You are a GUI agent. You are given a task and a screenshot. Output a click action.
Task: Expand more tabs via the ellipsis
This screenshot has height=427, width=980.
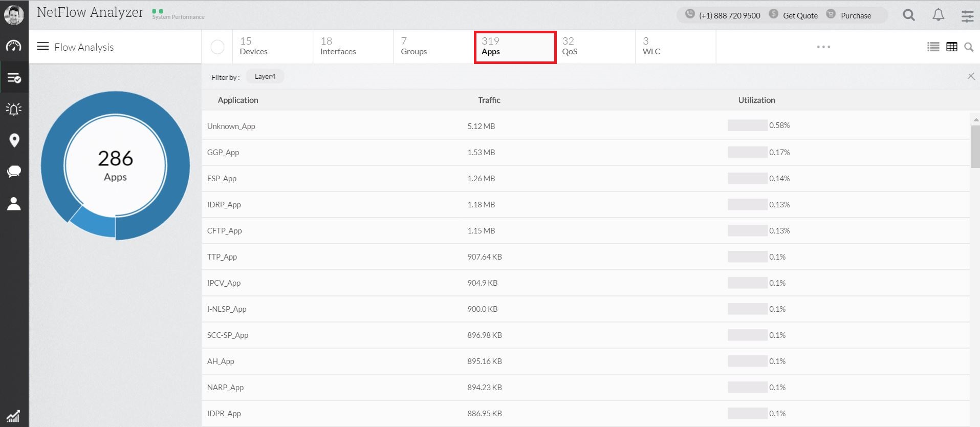pyautogui.click(x=823, y=47)
